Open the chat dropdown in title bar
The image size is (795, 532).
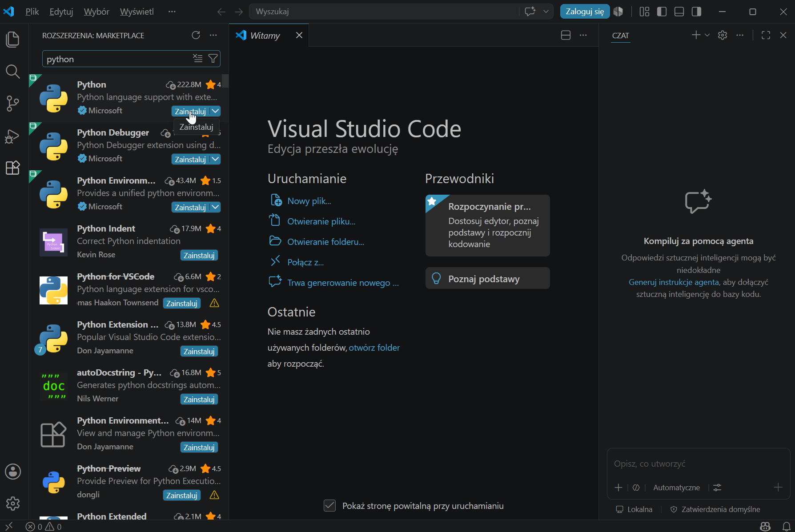[546, 12]
